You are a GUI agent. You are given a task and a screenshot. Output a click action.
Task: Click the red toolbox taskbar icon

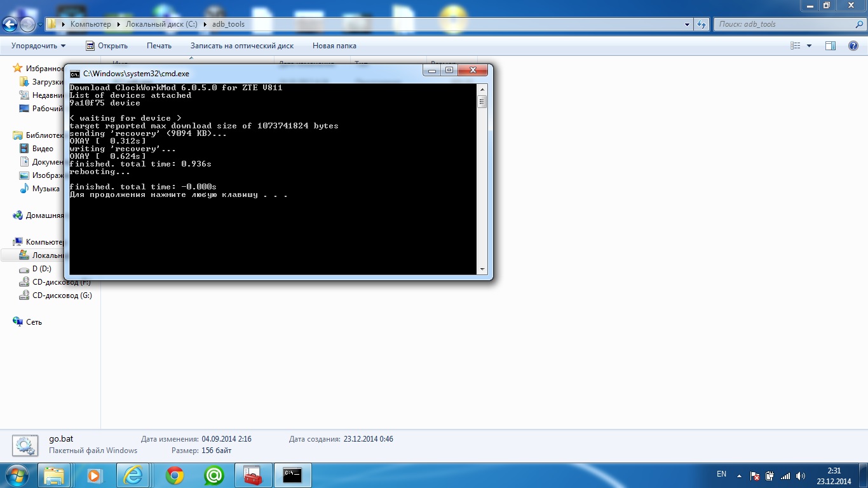(253, 475)
